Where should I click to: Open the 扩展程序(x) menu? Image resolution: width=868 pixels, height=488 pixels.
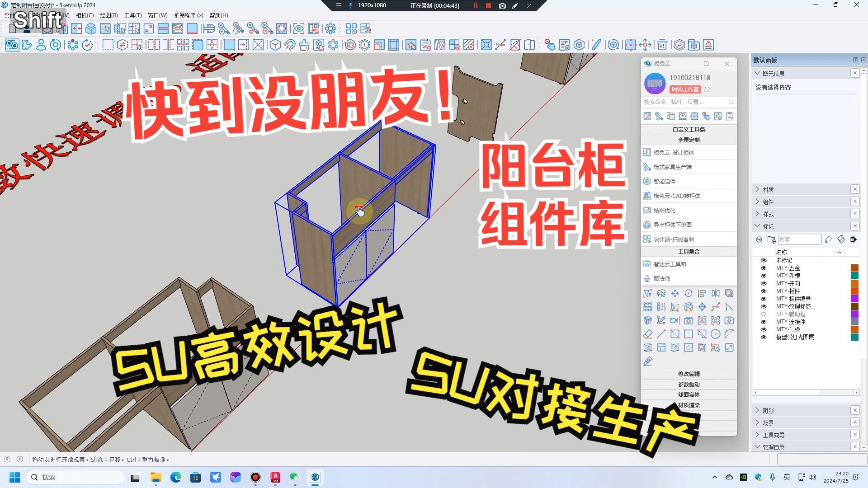coord(189,15)
